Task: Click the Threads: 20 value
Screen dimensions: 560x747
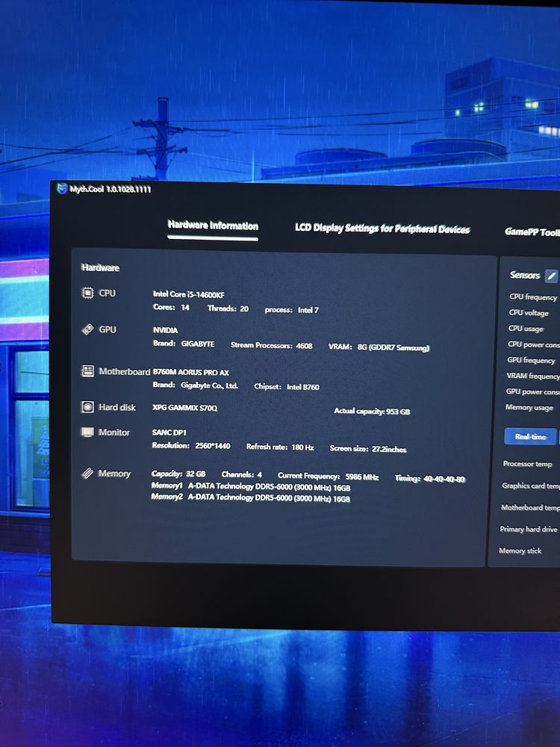Action: pos(228,309)
